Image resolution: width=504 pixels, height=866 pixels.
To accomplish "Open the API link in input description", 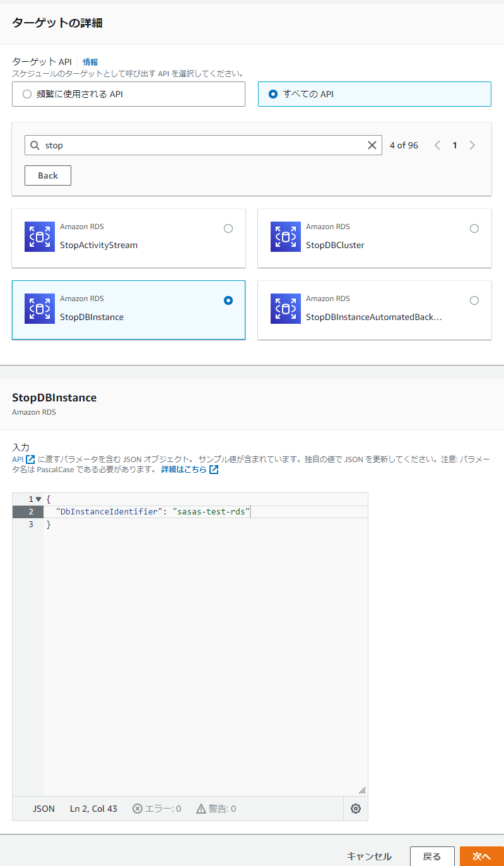I will pos(23,459).
